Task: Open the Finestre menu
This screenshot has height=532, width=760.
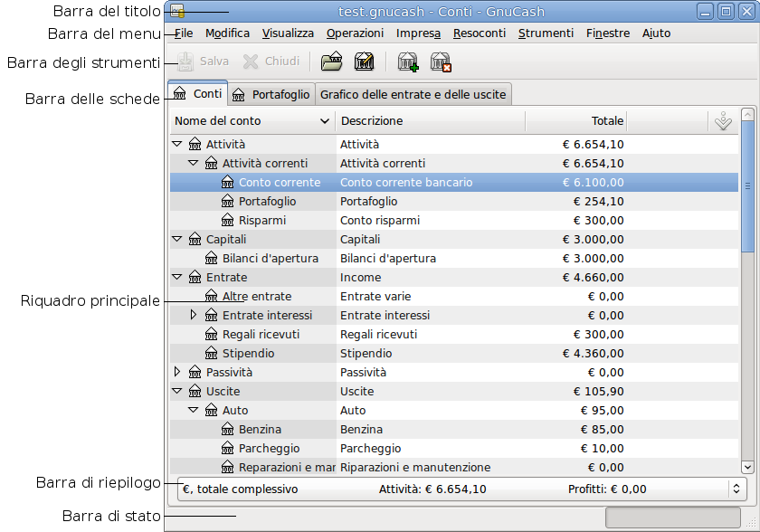Action: tap(608, 33)
